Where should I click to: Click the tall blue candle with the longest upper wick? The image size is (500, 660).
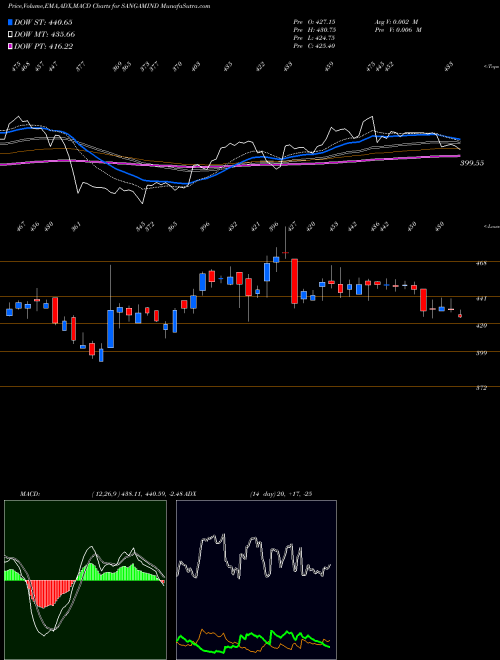111,329
